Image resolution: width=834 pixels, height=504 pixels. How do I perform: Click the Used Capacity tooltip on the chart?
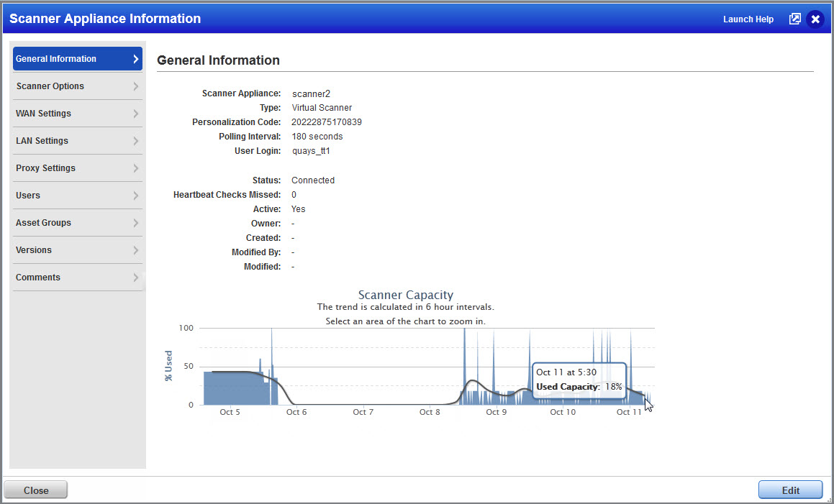[x=579, y=380]
